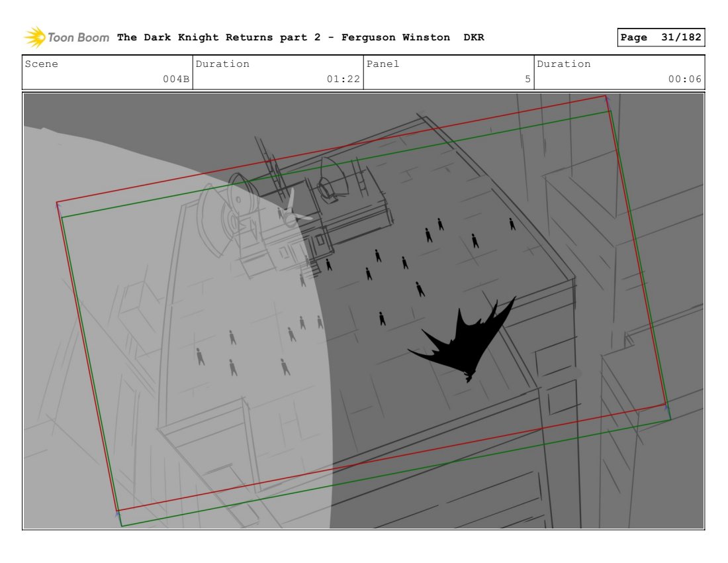Viewport: 728px width, 563px height.
Task: Select panel number '5'
Action: click(527, 79)
